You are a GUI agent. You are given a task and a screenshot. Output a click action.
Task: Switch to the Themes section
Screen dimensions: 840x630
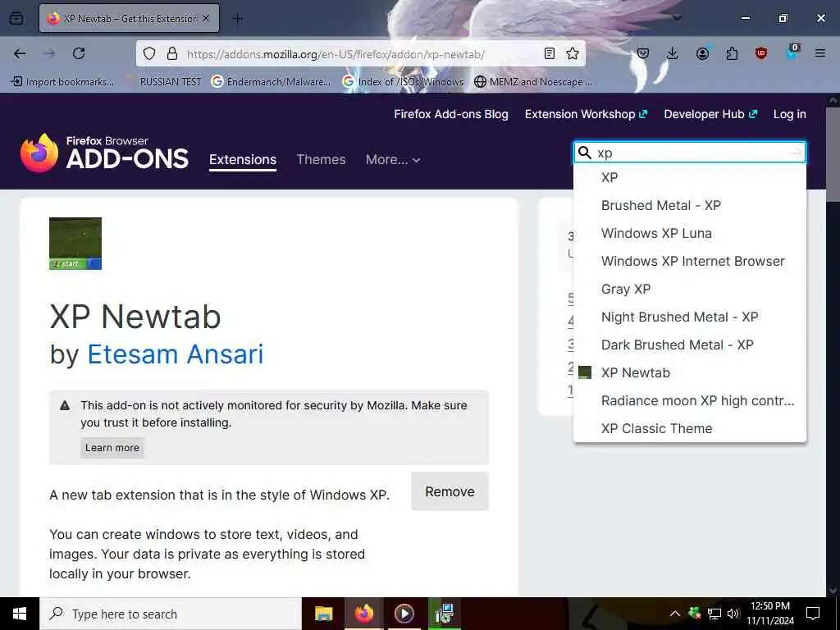pos(321,160)
